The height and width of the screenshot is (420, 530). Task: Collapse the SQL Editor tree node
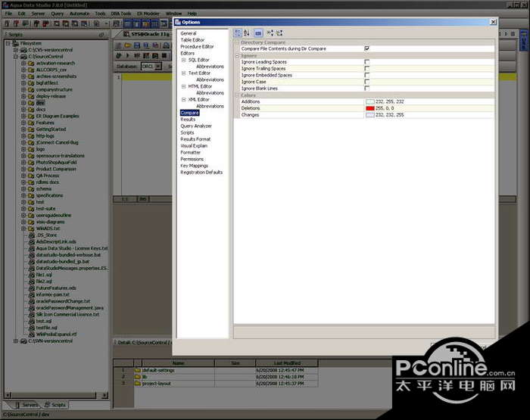click(183, 60)
